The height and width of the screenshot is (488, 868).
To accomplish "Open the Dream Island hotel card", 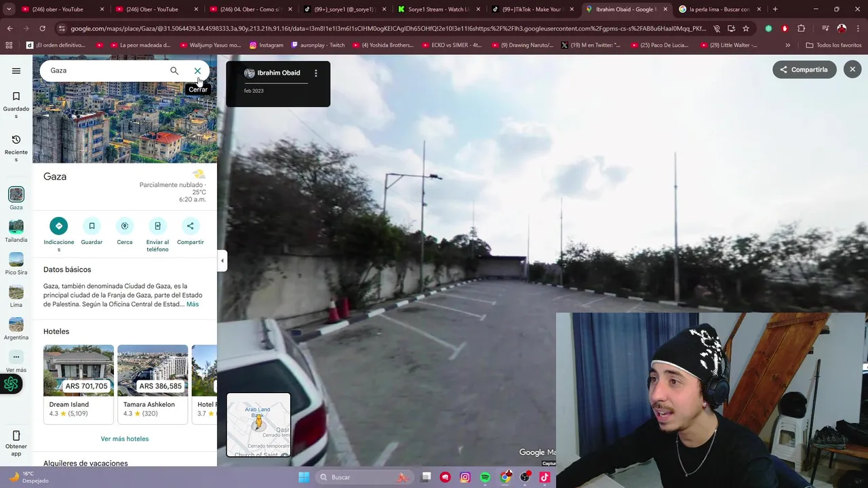I will tap(79, 384).
